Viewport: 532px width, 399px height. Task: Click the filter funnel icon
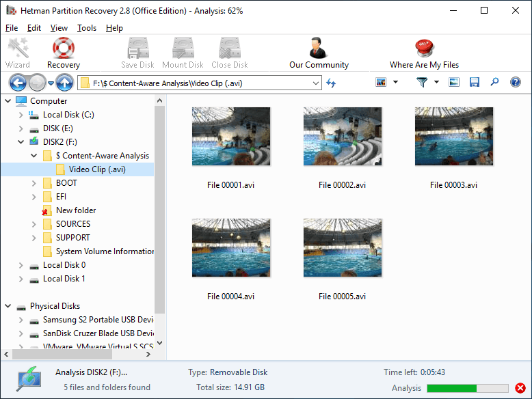422,82
